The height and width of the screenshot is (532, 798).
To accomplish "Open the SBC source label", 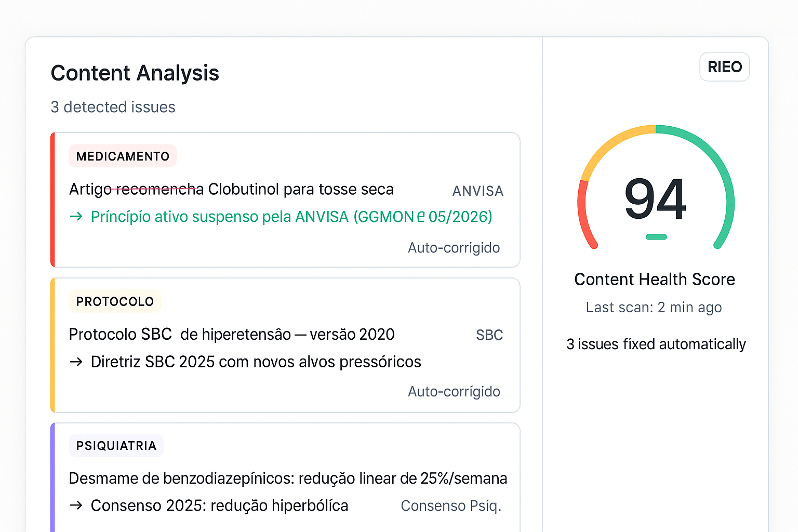I will pos(489,335).
